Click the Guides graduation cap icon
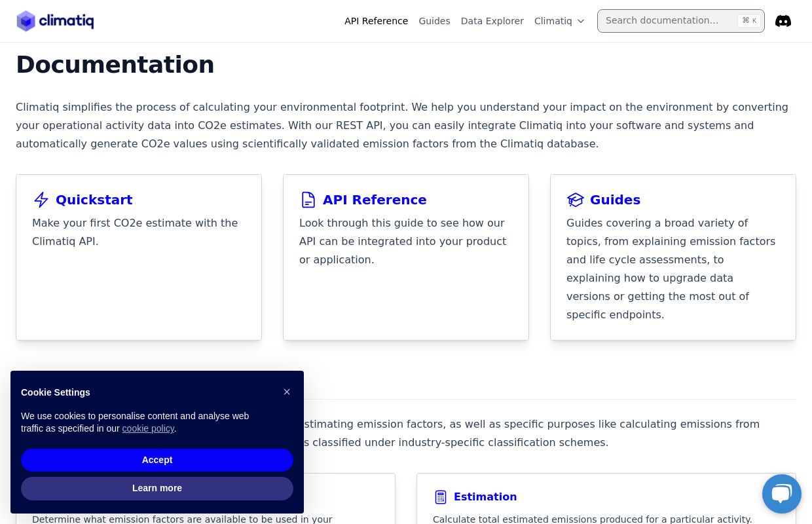Screen dimensions: 812x524 [575, 200]
